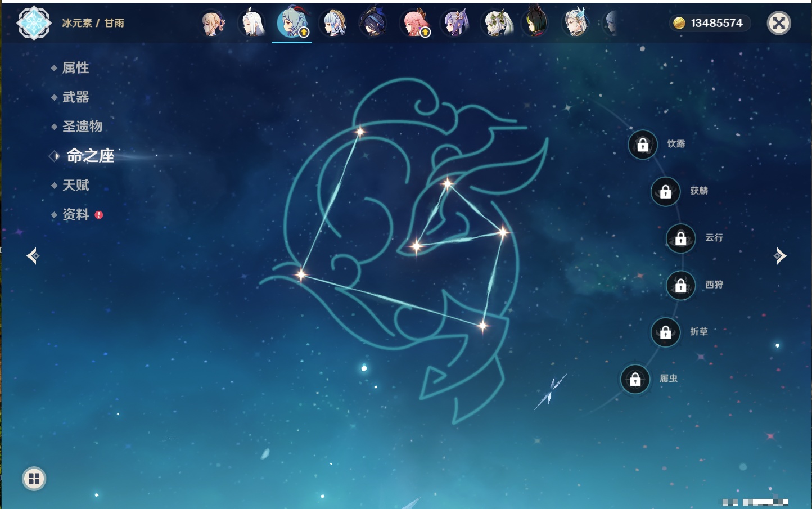Screen dimensions: 812x509
Task: Select the purple-haired cat-ear bun portrait
Action: click(x=455, y=23)
